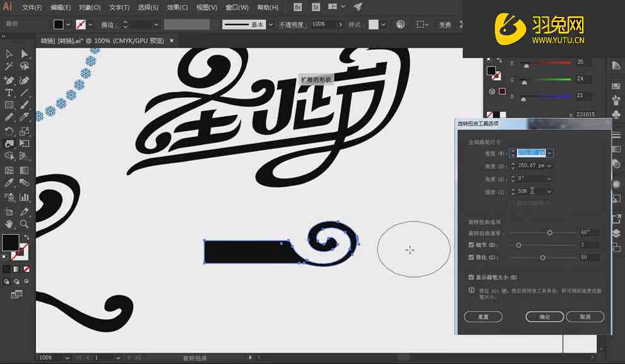
Task: Open Adobe Bridge via Br icon
Action: click(297, 7)
